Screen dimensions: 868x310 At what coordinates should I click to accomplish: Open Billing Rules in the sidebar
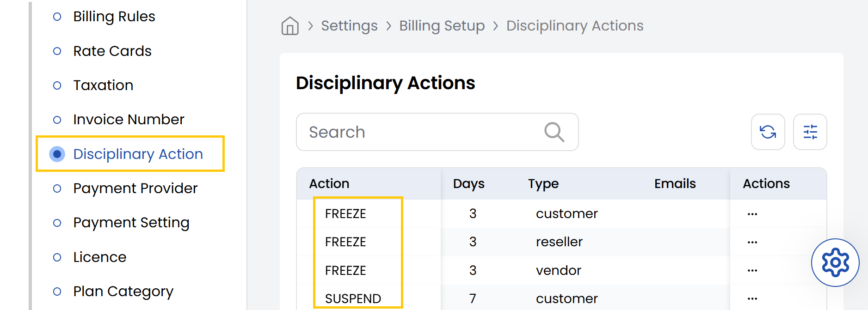point(114,17)
